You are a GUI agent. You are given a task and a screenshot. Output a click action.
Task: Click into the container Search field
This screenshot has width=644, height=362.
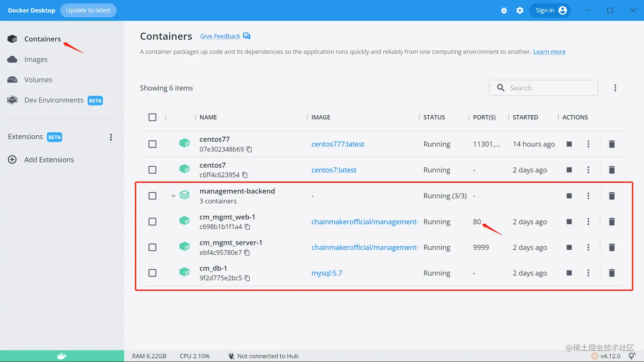pyautogui.click(x=543, y=88)
